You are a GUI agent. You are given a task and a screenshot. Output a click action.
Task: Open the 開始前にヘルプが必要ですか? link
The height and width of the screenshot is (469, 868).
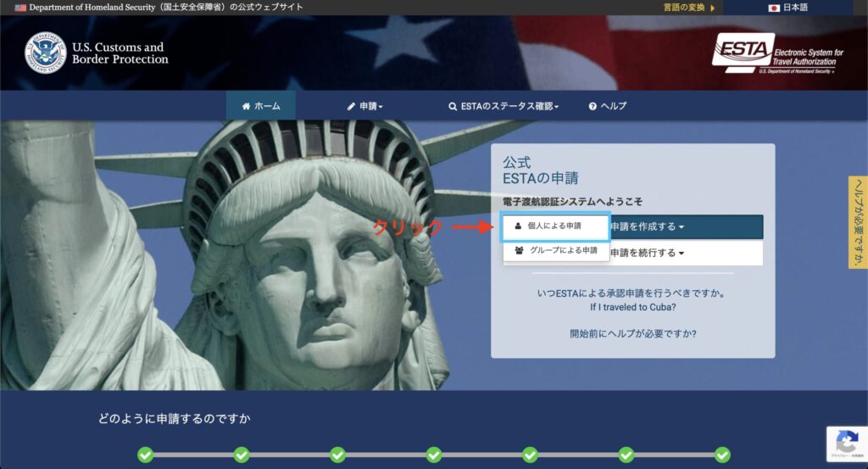point(632,333)
